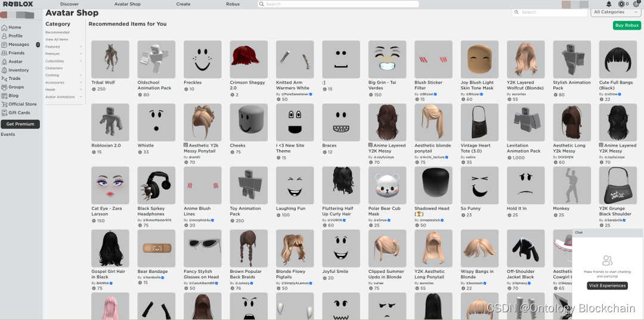Click Visit Experiences in chat panel
The width and height of the screenshot is (644, 320).
(x=607, y=285)
